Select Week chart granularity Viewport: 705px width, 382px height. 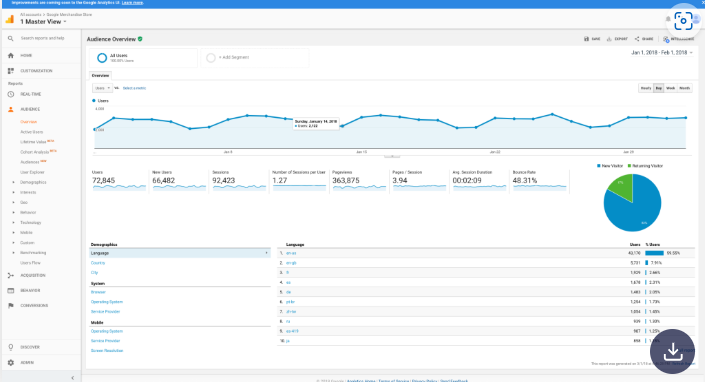coord(670,88)
